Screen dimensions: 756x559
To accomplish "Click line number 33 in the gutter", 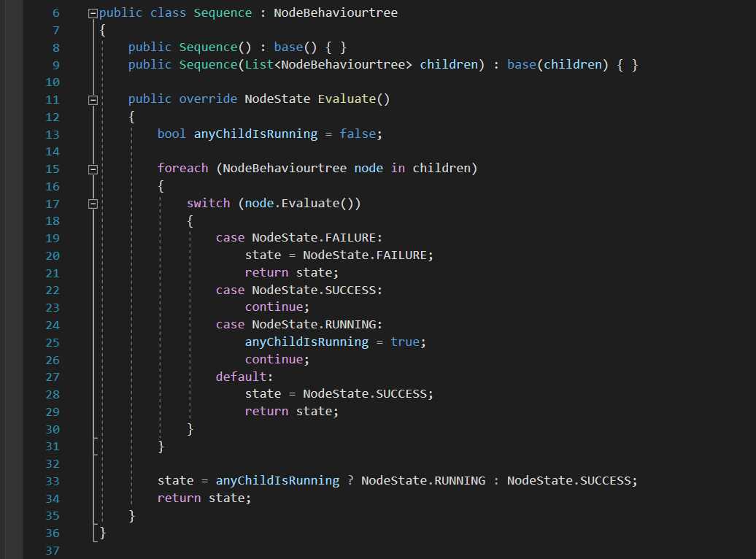I will (x=52, y=481).
